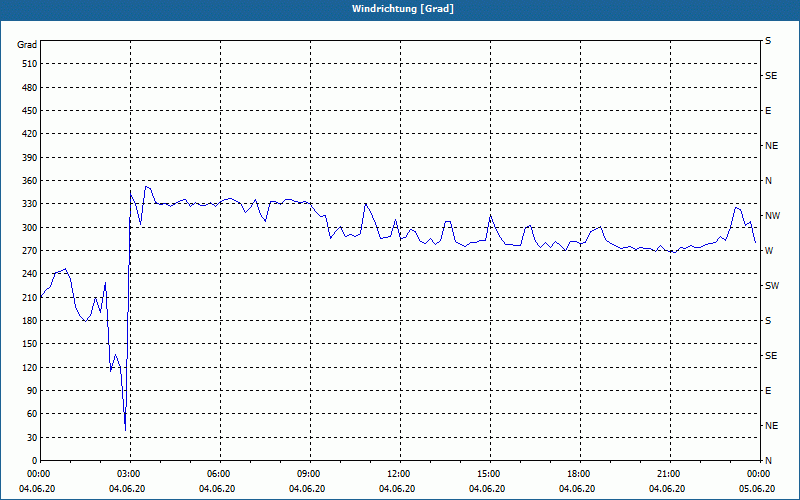Click the 150 y-axis tick label

pos(30,344)
